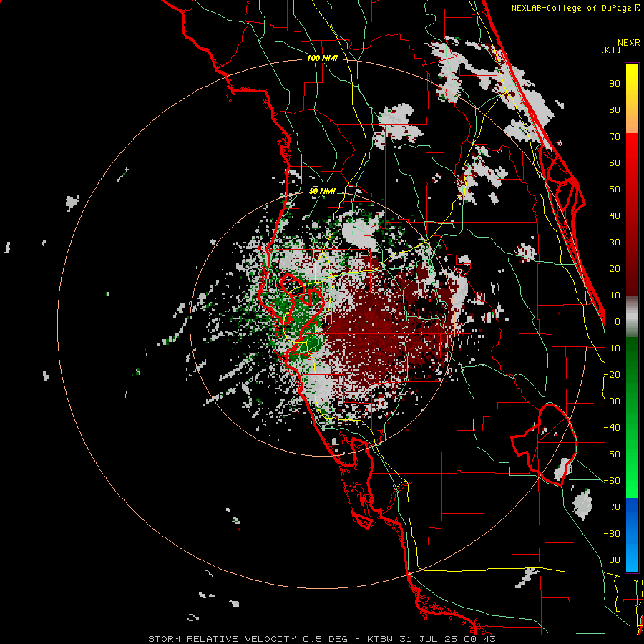The image size is (644, 644).
Task: Select the 100 NMI range ring label
Action: tap(322, 59)
